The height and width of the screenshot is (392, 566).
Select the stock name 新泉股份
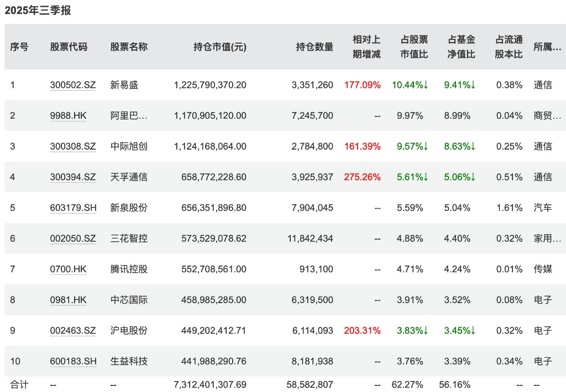[129, 208]
